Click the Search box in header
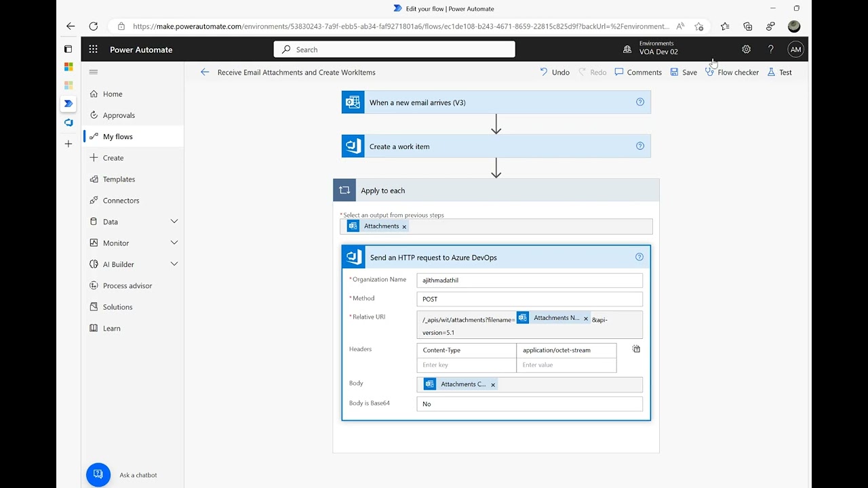Image resolution: width=868 pixels, height=488 pixels. point(394,49)
